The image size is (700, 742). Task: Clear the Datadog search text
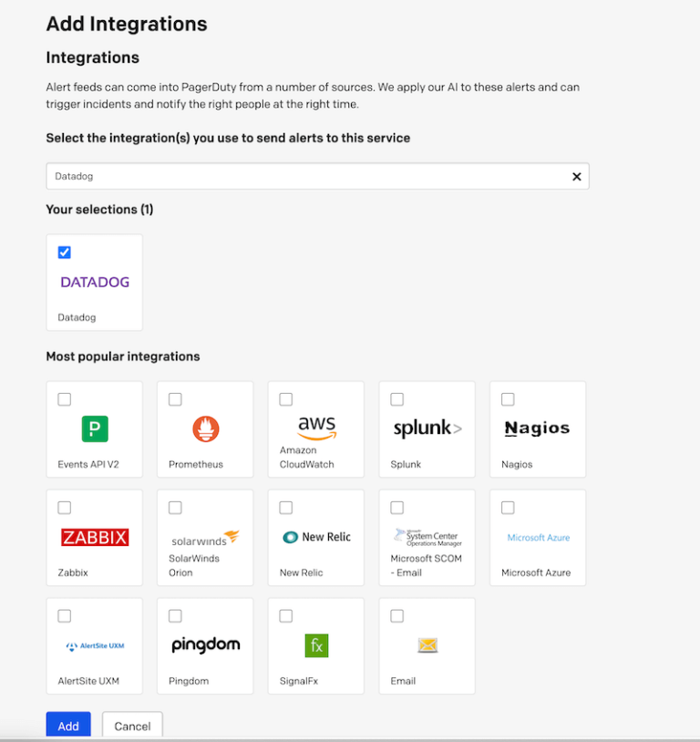point(576,176)
